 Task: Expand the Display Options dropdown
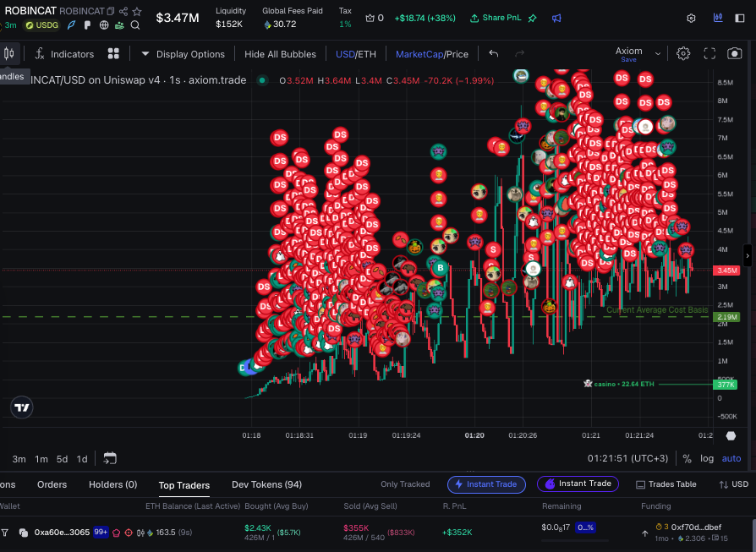(x=183, y=54)
